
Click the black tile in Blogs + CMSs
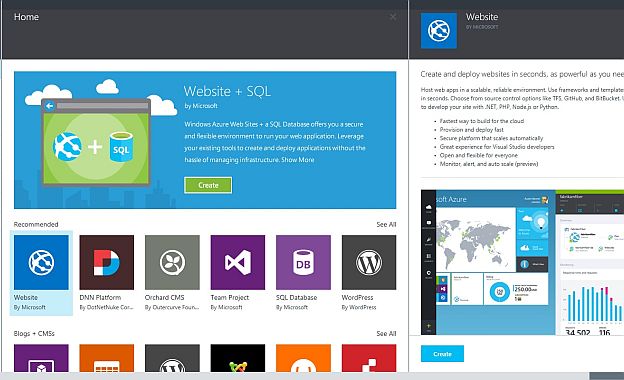pyautogui.click(x=238, y=358)
